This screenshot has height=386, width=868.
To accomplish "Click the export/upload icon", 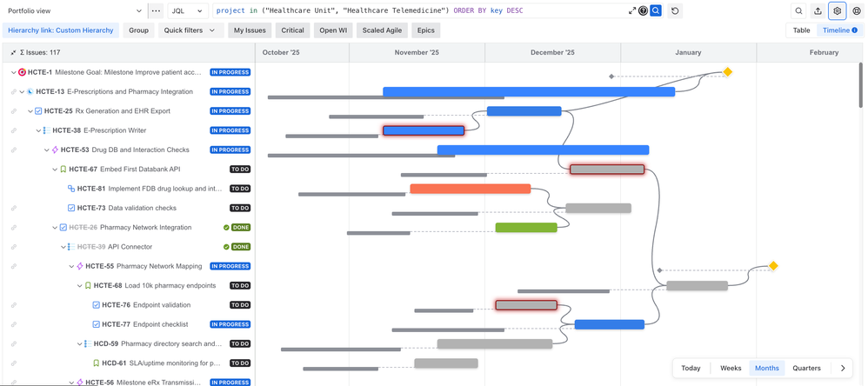I will coord(818,10).
